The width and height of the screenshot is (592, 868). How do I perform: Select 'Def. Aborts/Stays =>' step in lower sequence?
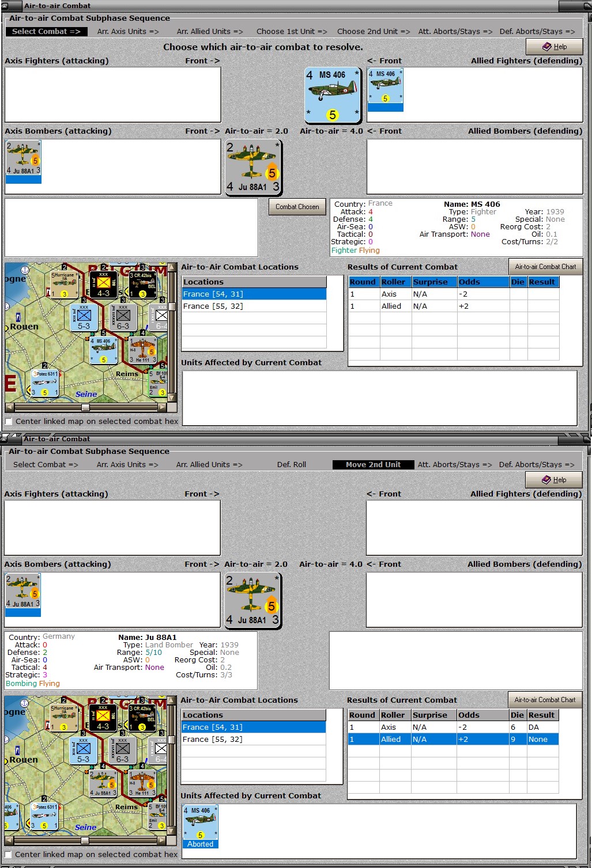(537, 465)
